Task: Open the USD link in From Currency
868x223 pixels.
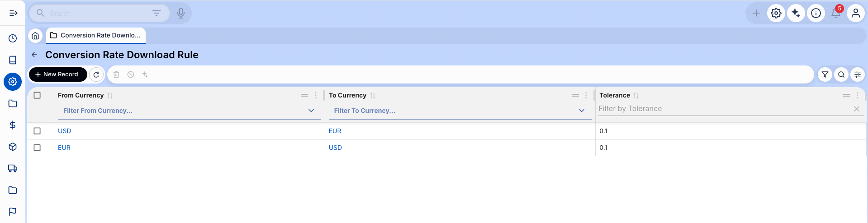Action: tap(65, 131)
